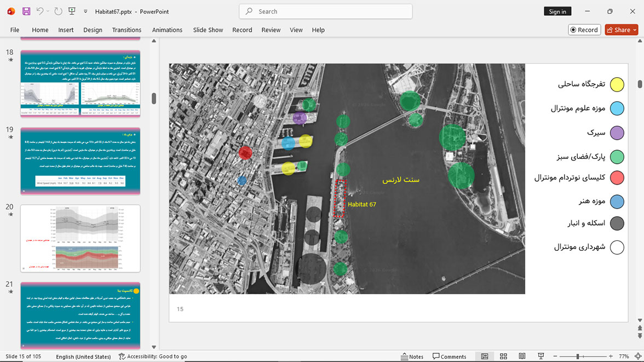Select the Habitat 67 text label
644x362 pixels.
[362, 204]
